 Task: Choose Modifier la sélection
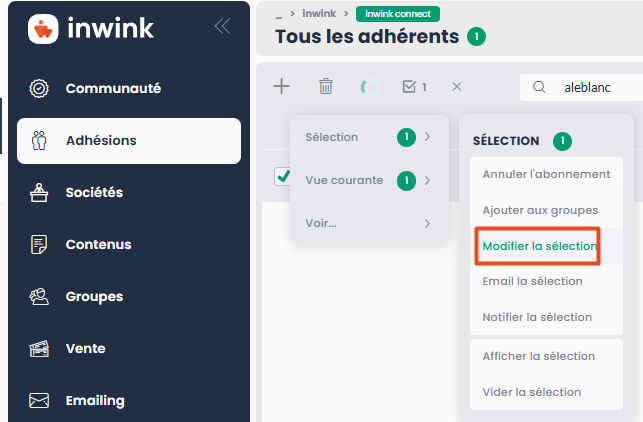[539, 246]
